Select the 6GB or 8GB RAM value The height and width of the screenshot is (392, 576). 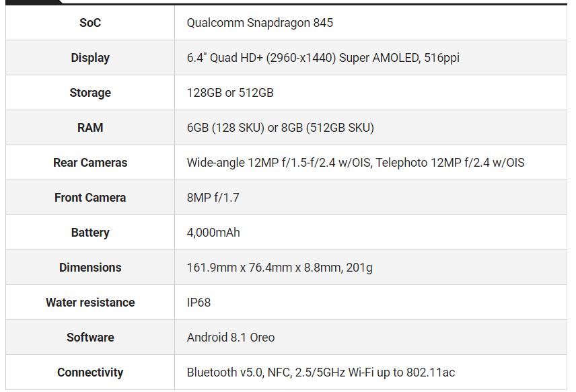coord(280,128)
